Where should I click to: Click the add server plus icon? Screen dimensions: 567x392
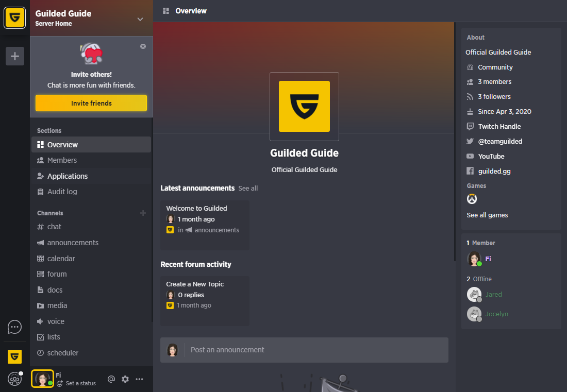tap(15, 56)
